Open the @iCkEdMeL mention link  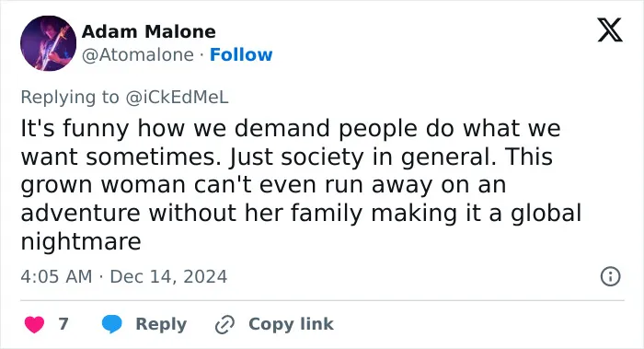(177, 98)
